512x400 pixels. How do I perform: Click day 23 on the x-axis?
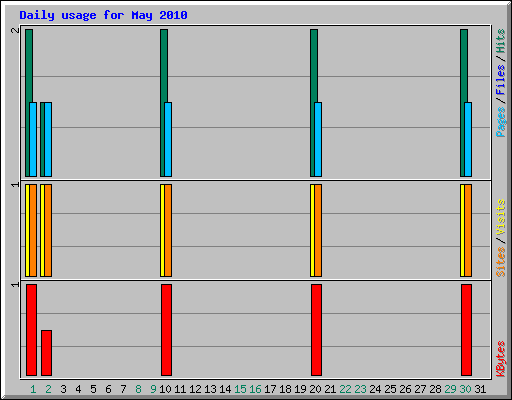[x=360, y=389]
